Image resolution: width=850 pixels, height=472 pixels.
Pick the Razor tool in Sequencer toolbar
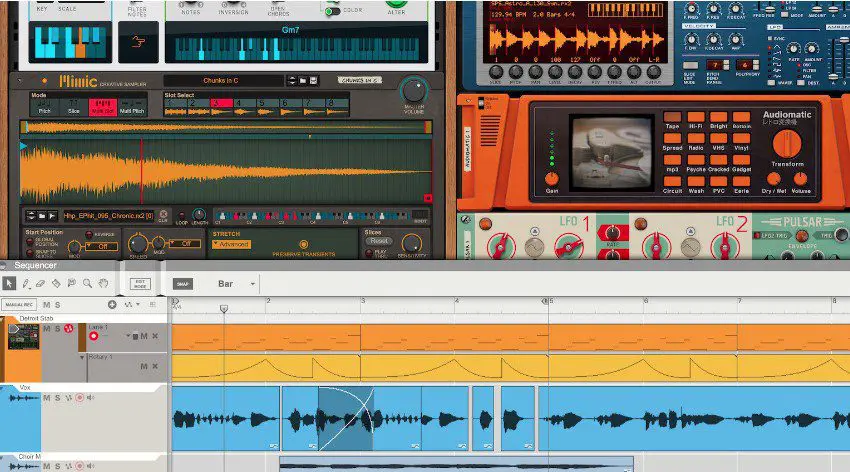(58, 284)
